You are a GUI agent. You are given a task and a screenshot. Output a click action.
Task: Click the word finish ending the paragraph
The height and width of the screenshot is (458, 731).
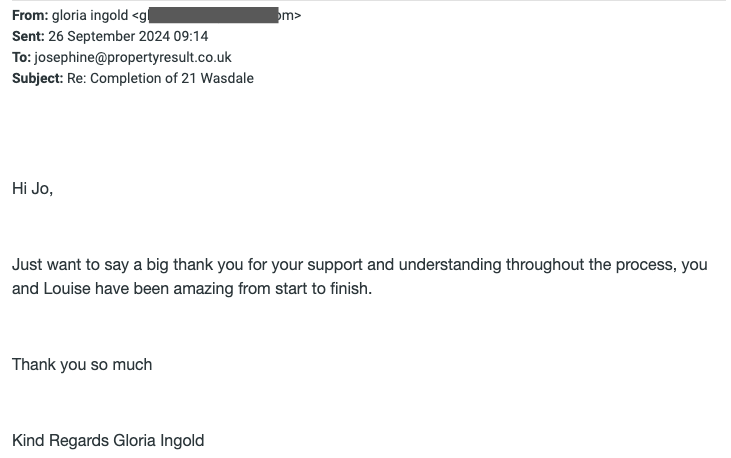pyautogui.click(x=349, y=289)
